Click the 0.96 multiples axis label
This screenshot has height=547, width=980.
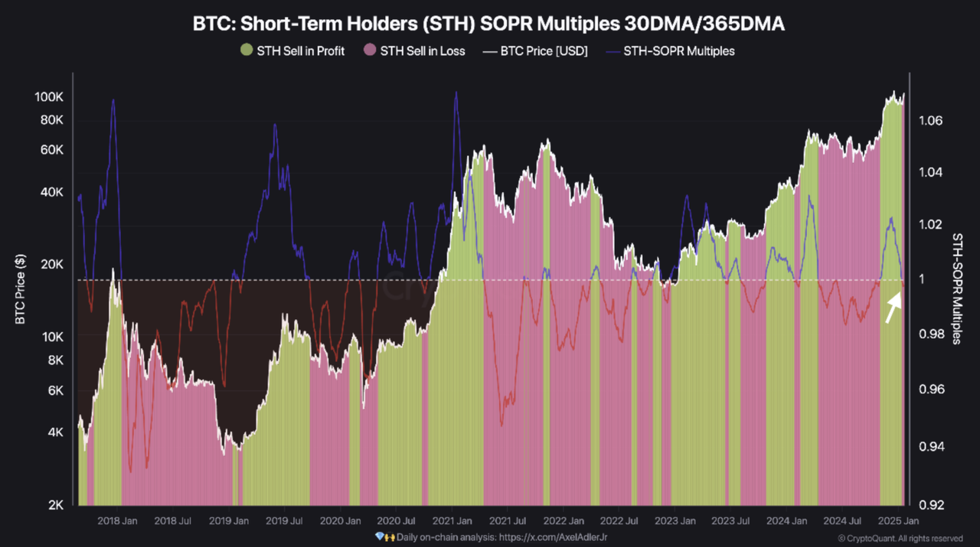click(x=930, y=389)
